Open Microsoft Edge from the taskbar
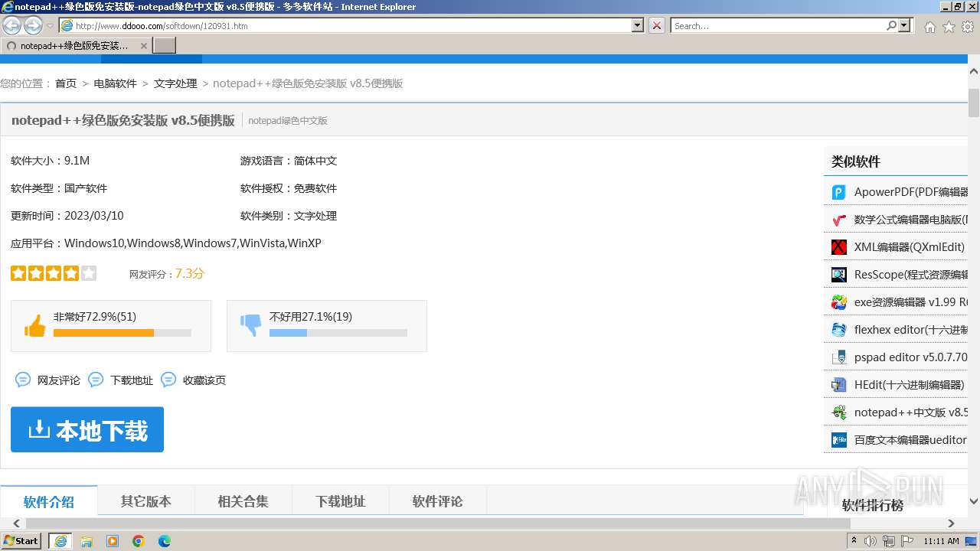The width and height of the screenshot is (980, 551). click(165, 541)
